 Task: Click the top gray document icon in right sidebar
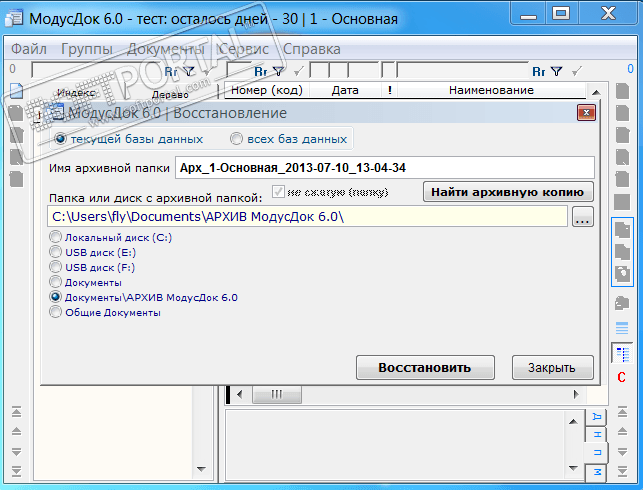tap(622, 91)
